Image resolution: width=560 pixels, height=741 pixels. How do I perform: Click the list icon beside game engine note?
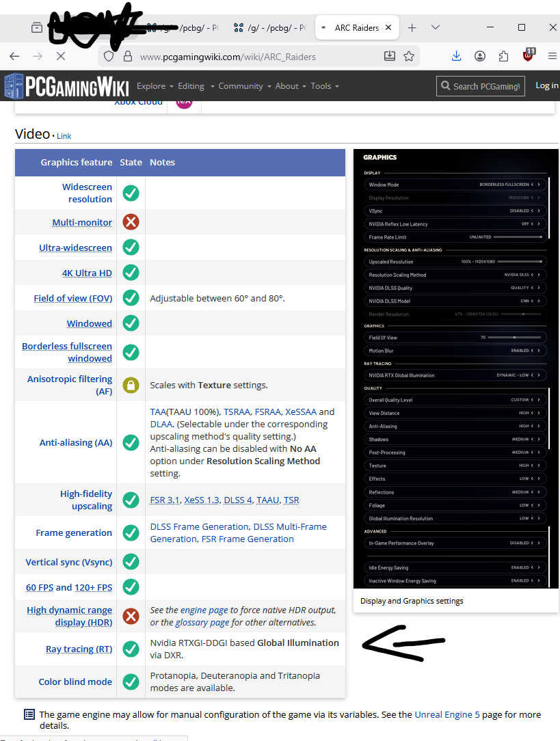click(x=29, y=714)
